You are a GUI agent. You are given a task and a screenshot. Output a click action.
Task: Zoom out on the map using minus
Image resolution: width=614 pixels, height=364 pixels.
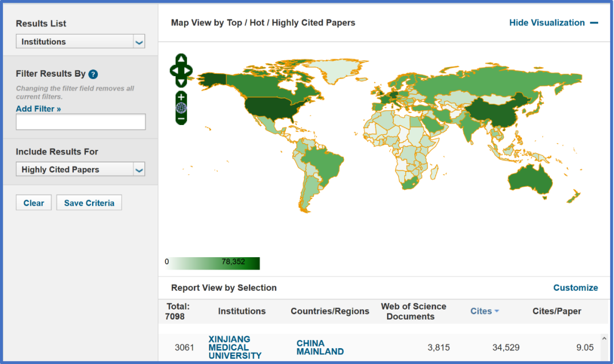(181, 119)
